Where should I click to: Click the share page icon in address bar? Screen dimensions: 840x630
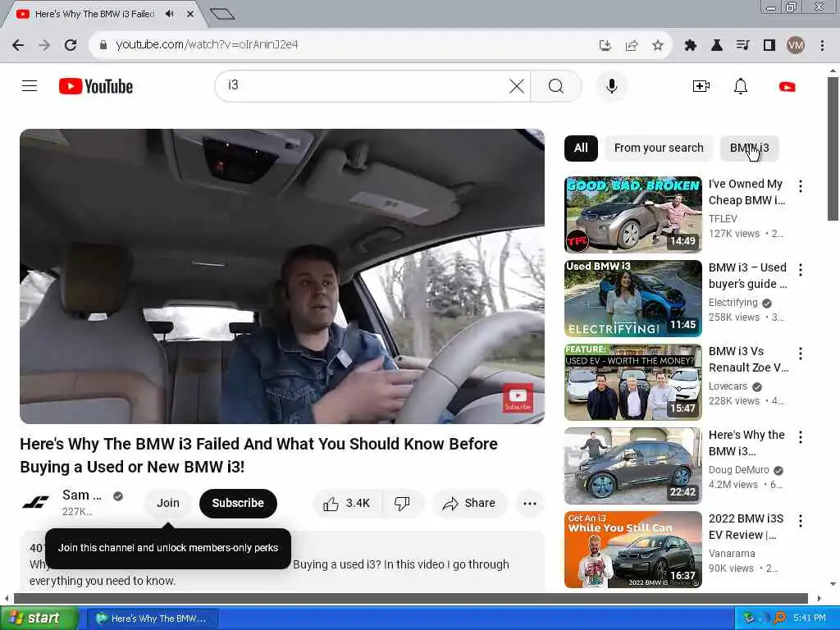click(x=632, y=46)
